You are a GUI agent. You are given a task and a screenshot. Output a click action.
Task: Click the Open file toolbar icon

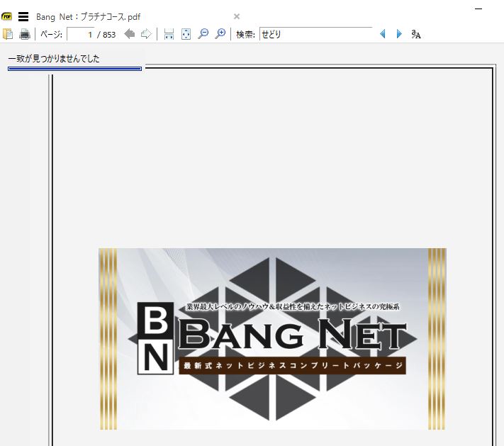pos(8,34)
